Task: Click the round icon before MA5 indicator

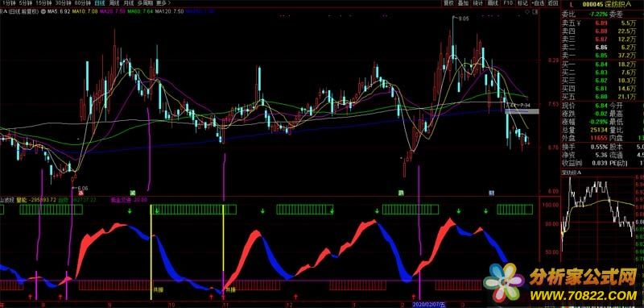Action: [x=43, y=12]
